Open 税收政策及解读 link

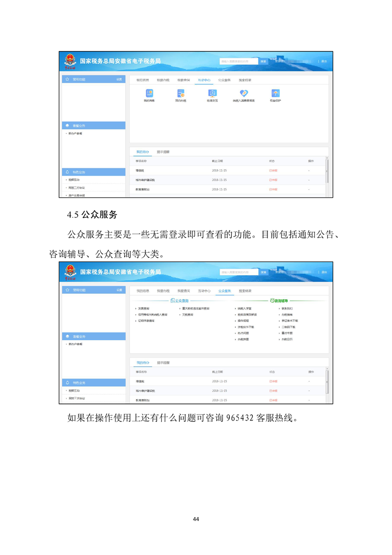coord(247,315)
